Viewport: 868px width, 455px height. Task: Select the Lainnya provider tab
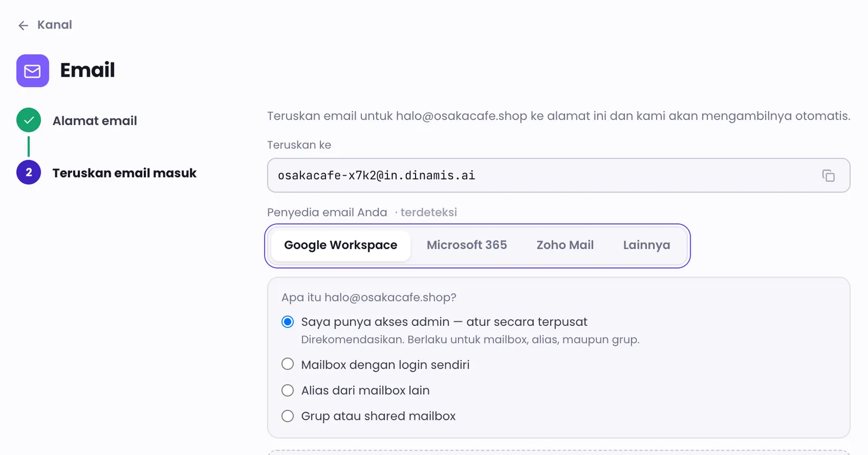646,245
